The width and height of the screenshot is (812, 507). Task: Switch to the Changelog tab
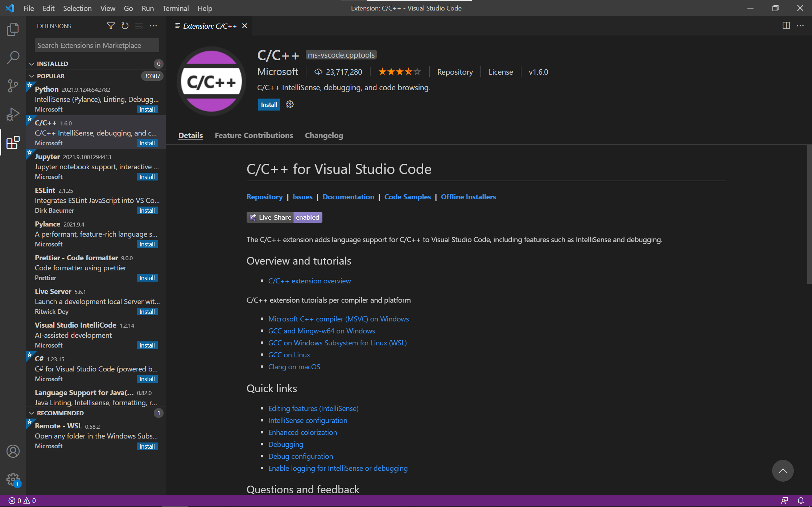(x=324, y=136)
